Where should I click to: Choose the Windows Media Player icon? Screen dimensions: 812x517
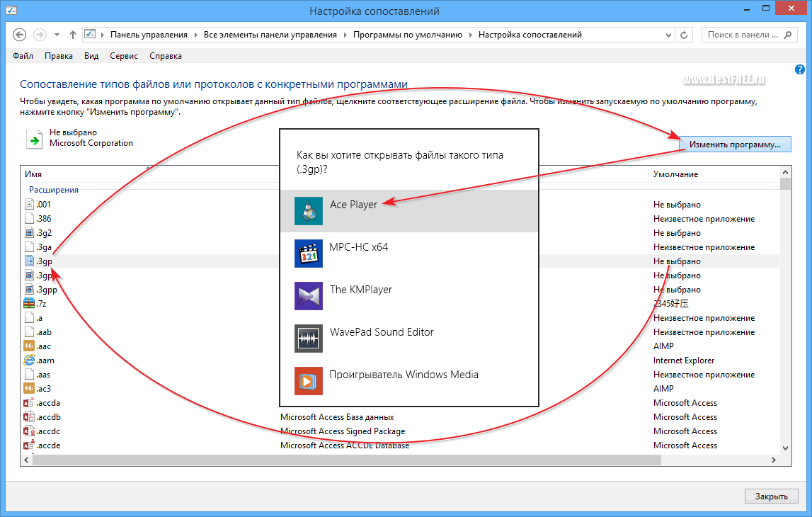point(308,381)
